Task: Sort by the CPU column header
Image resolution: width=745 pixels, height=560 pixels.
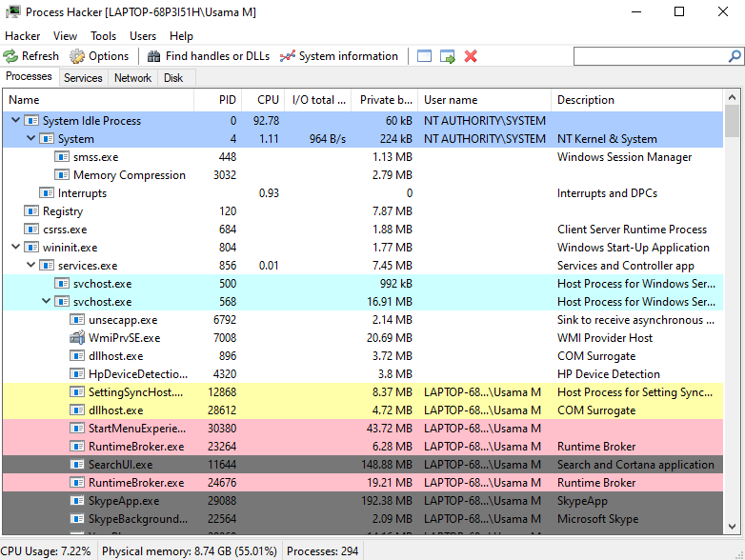Action: click(x=264, y=100)
